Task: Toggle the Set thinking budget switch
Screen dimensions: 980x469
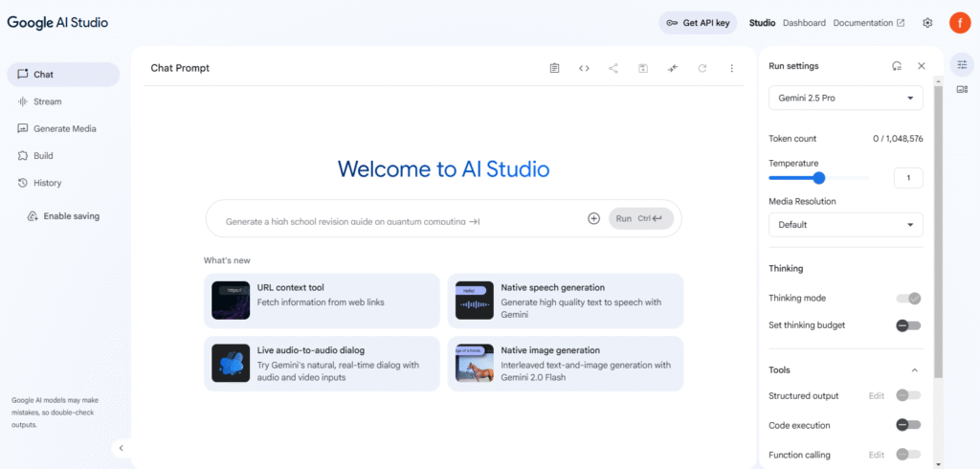Action: point(908,325)
